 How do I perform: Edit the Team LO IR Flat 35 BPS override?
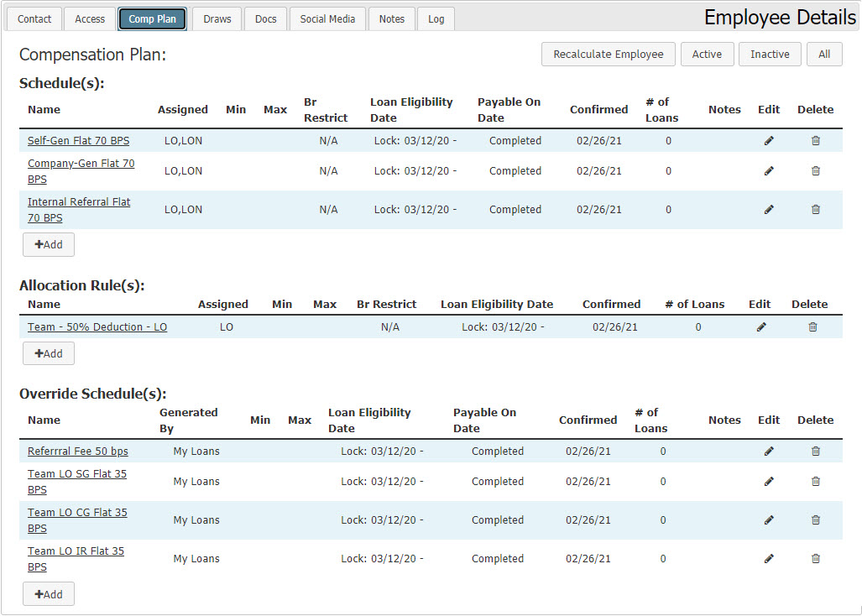769,558
